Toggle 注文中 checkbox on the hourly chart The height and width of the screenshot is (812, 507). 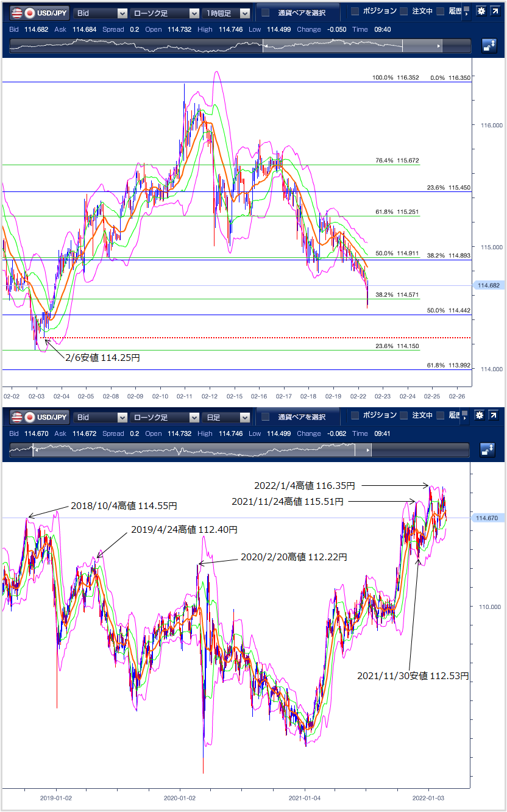tap(404, 12)
